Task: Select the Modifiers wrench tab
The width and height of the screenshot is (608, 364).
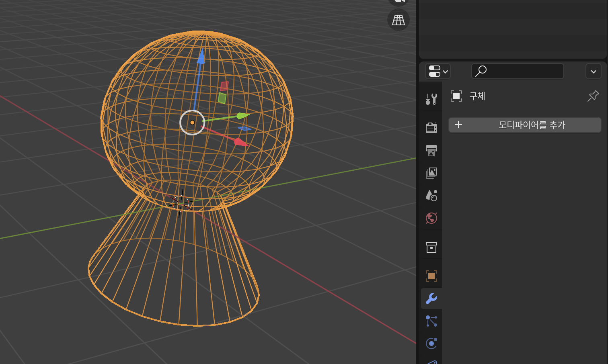Action: pyautogui.click(x=431, y=299)
